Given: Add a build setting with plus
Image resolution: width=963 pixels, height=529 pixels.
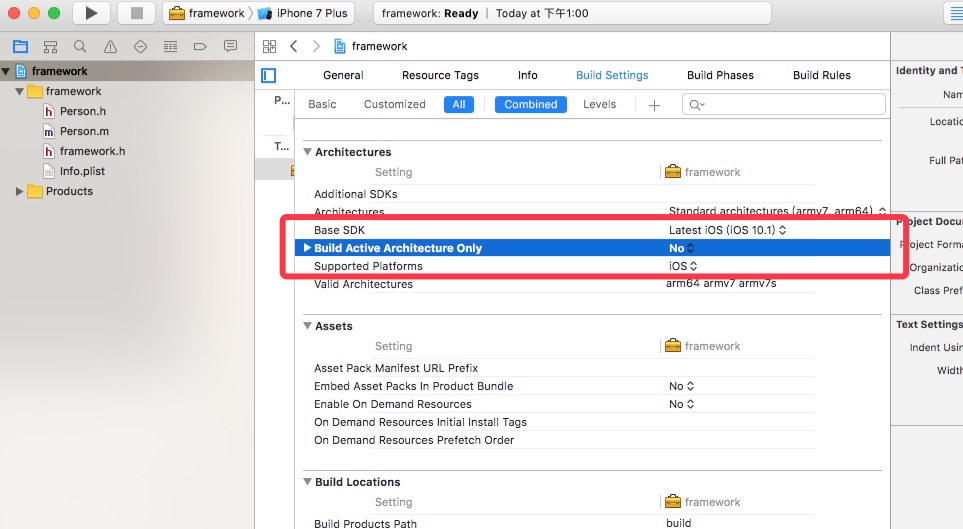Looking at the screenshot, I should 654,106.
